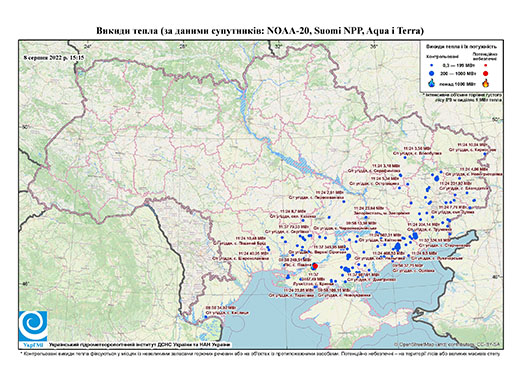
Task: Click the footnote text below the map
Action: pos(260,353)
